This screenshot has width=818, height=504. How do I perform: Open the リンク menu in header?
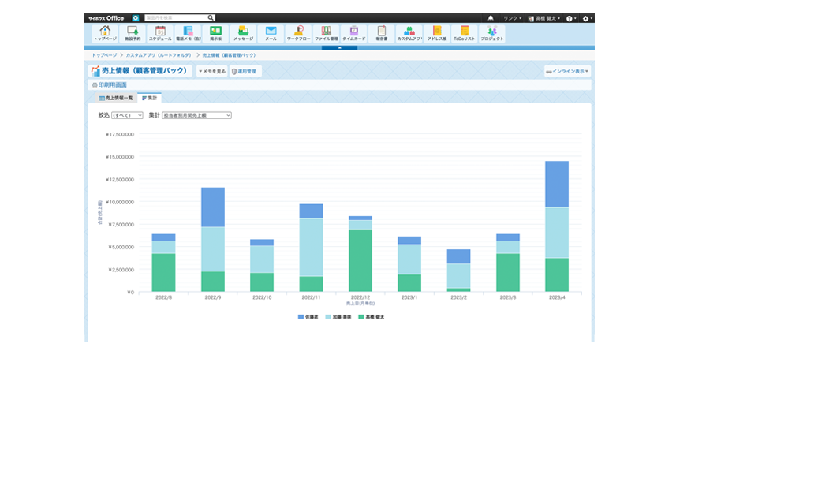pos(512,17)
